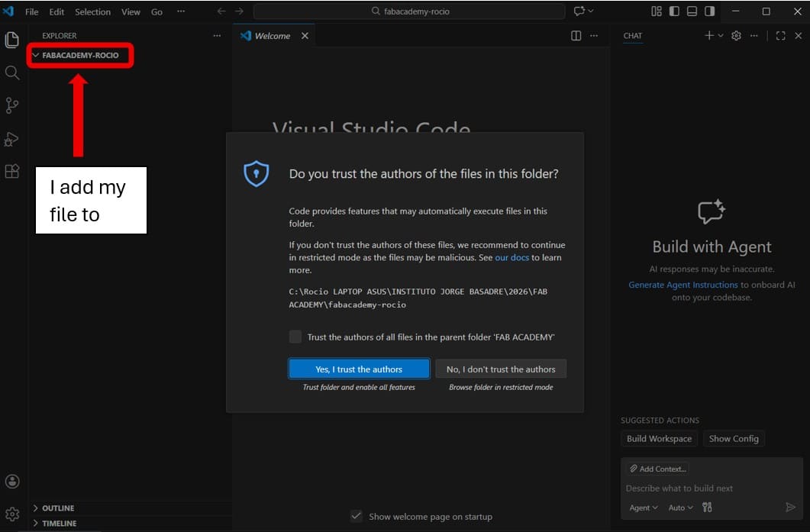The image size is (810, 532).
Task: Click the folder path text in dialog
Action: click(x=418, y=298)
